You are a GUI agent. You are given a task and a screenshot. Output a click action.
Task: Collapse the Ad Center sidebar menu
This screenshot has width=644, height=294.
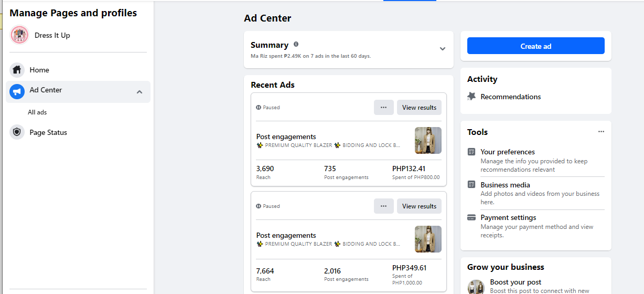tap(139, 92)
